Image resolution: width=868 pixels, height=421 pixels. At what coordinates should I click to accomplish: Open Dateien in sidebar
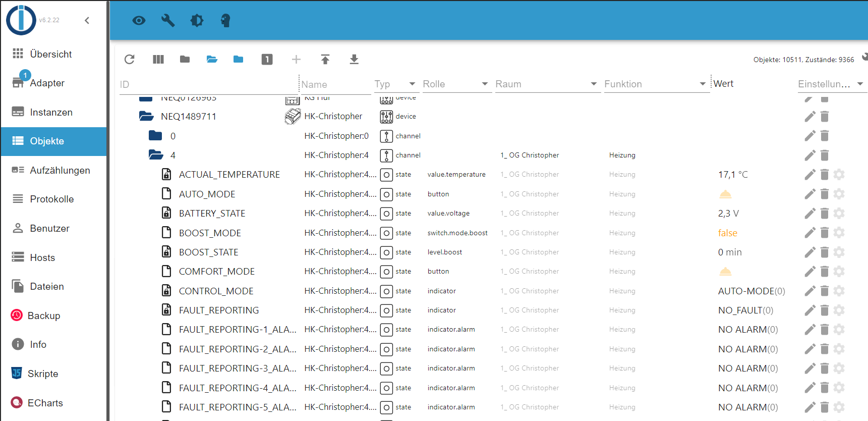point(53,286)
